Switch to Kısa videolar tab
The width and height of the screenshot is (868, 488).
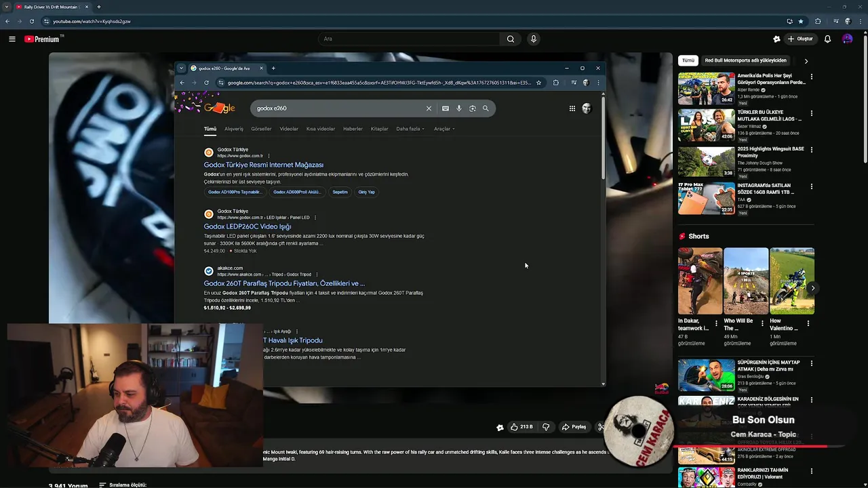pyautogui.click(x=321, y=129)
